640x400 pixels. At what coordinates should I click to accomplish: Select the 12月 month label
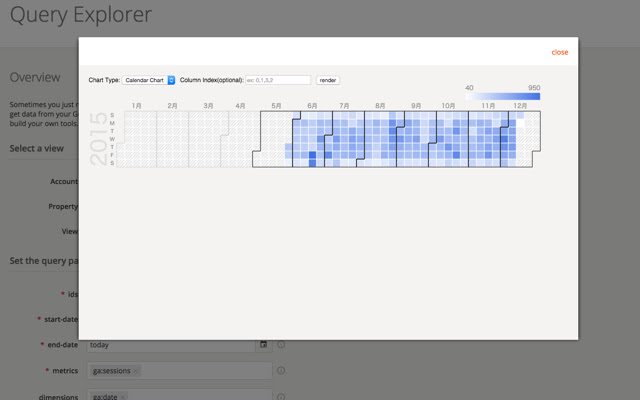(x=520, y=106)
